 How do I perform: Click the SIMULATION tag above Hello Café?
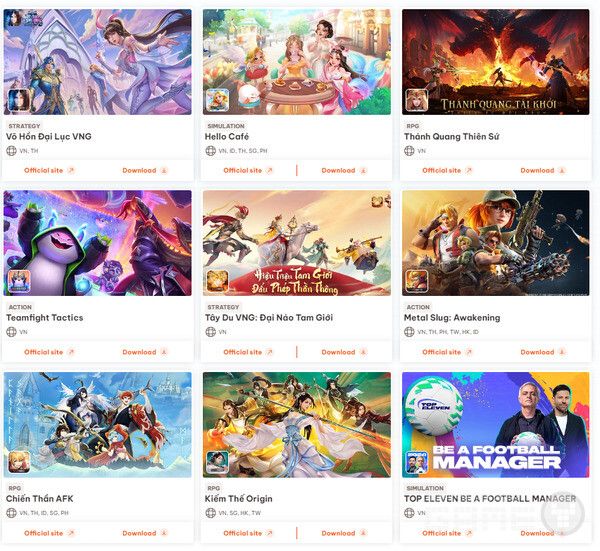(226, 126)
